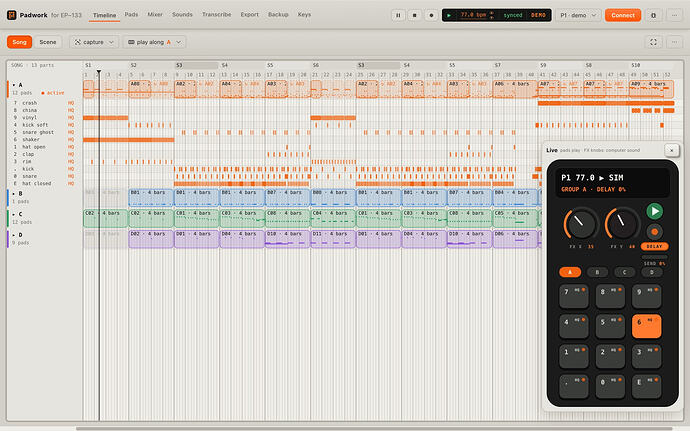Expand group D track
The width and height of the screenshot is (690, 431).
pos(14,235)
